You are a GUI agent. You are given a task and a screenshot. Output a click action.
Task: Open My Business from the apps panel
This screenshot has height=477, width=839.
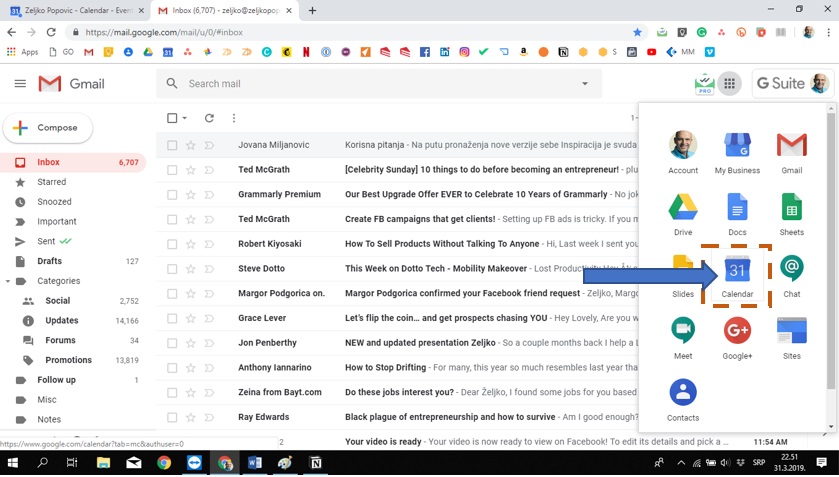click(x=737, y=153)
